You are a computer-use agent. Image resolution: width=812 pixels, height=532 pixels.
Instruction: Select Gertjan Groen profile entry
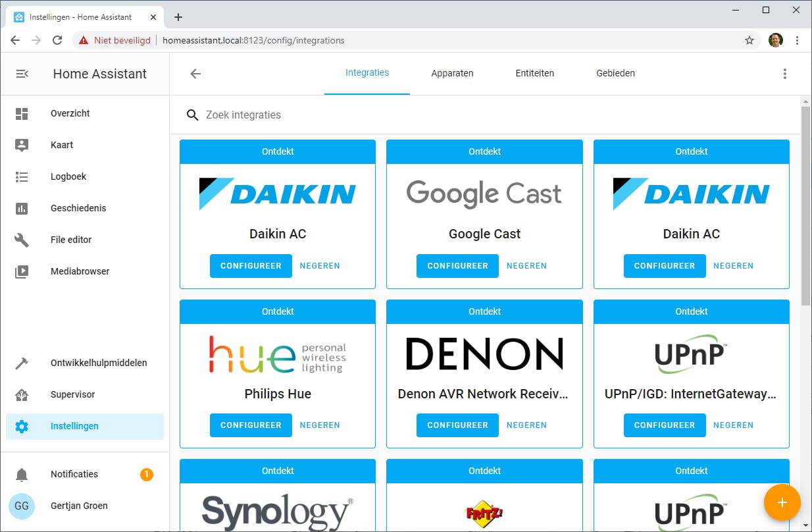pos(85,506)
